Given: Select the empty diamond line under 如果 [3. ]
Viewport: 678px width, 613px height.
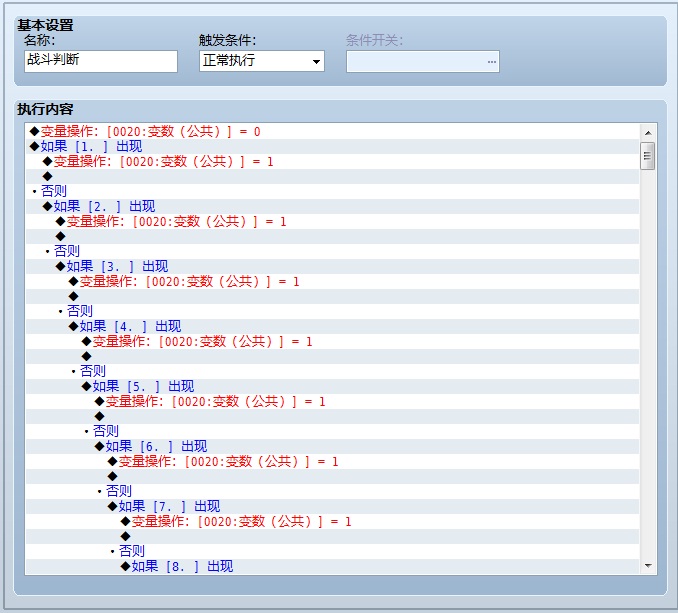Looking at the screenshot, I should (x=332, y=297).
